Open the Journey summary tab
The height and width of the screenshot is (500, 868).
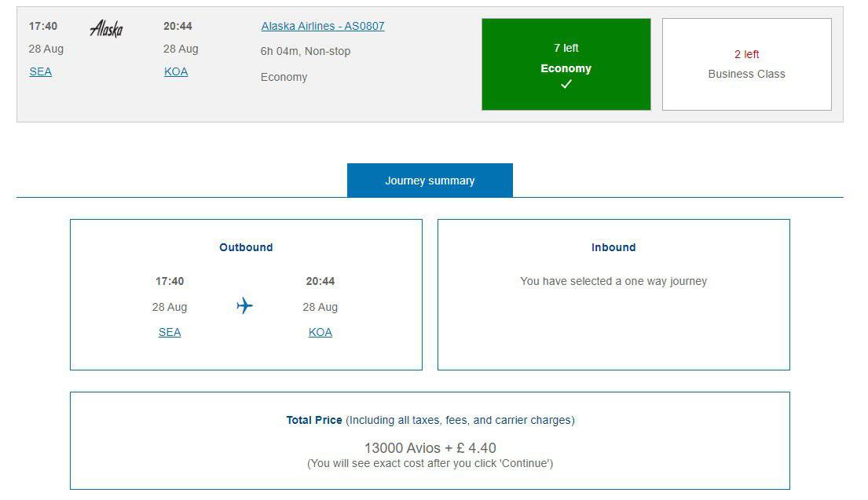[x=430, y=181]
